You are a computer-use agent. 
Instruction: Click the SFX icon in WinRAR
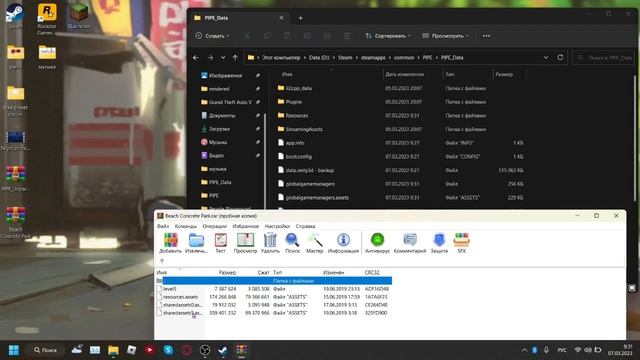[x=462, y=243]
